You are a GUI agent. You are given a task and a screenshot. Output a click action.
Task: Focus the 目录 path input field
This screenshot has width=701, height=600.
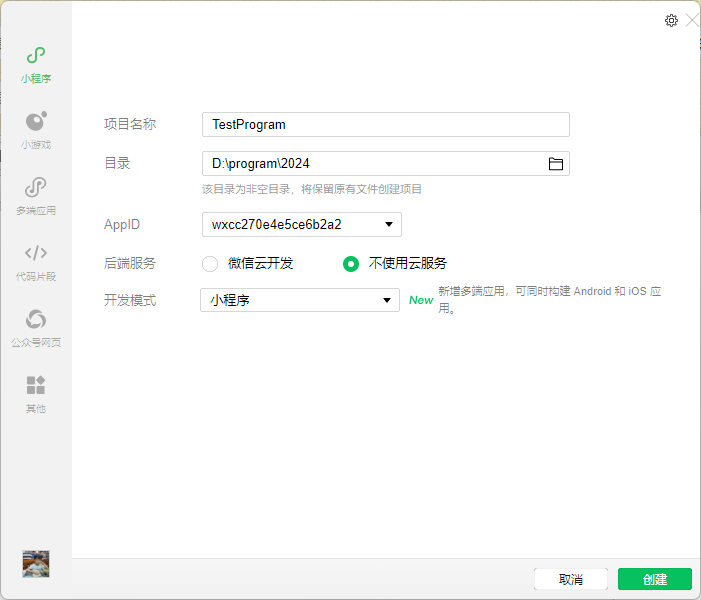click(x=386, y=164)
